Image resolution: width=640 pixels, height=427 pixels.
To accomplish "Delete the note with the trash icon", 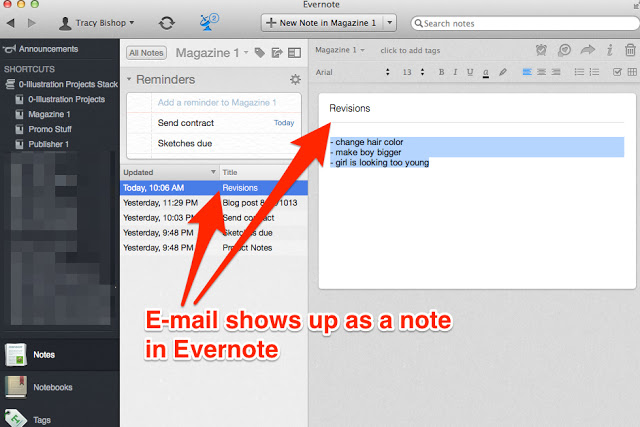I will [630, 50].
